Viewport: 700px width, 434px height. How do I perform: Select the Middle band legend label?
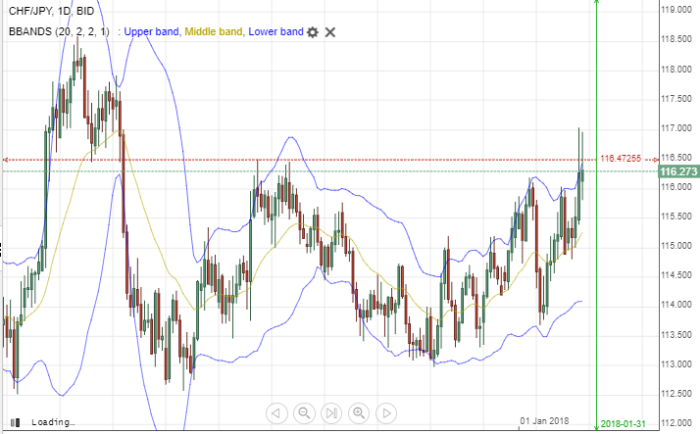point(214,32)
